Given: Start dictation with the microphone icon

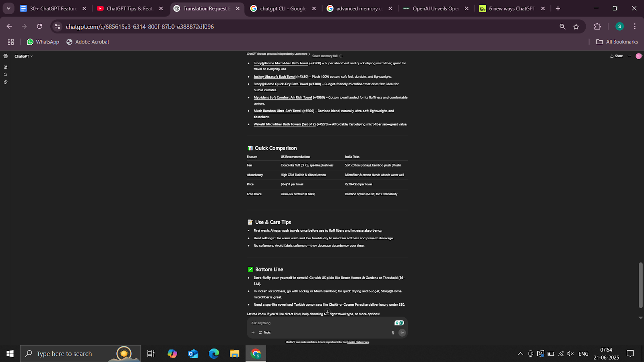Looking at the screenshot, I should click(x=393, y=333).
